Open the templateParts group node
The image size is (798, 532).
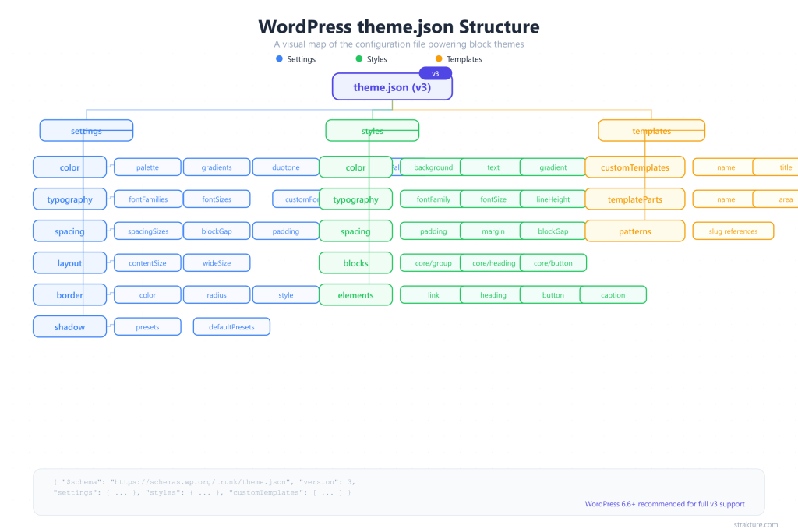[x=635, y=199]
